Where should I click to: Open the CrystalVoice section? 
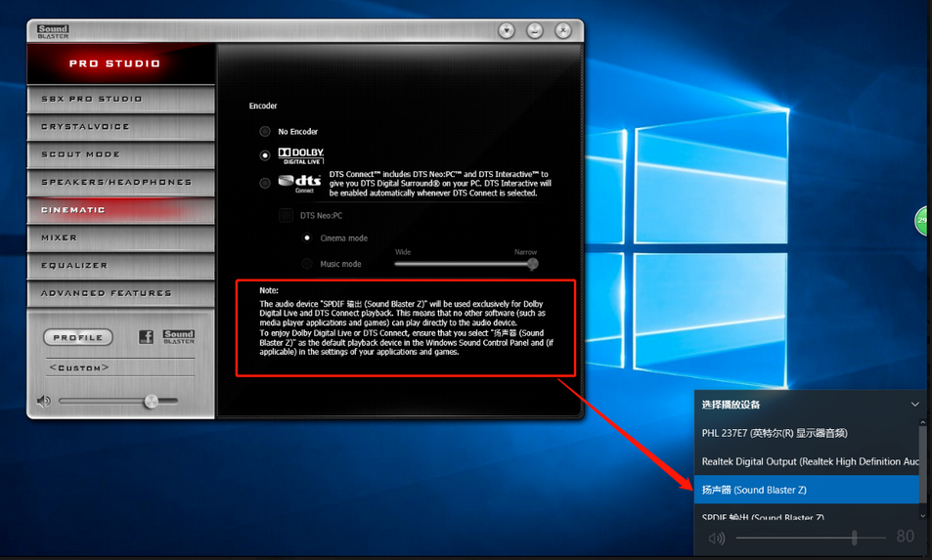tap(120, 127)
